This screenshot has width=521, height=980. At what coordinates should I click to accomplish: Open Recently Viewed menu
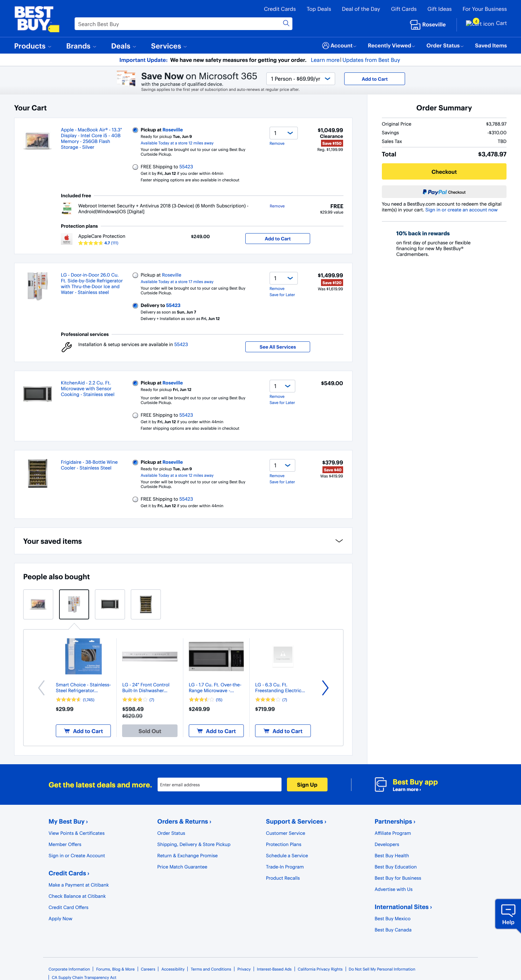391,46
